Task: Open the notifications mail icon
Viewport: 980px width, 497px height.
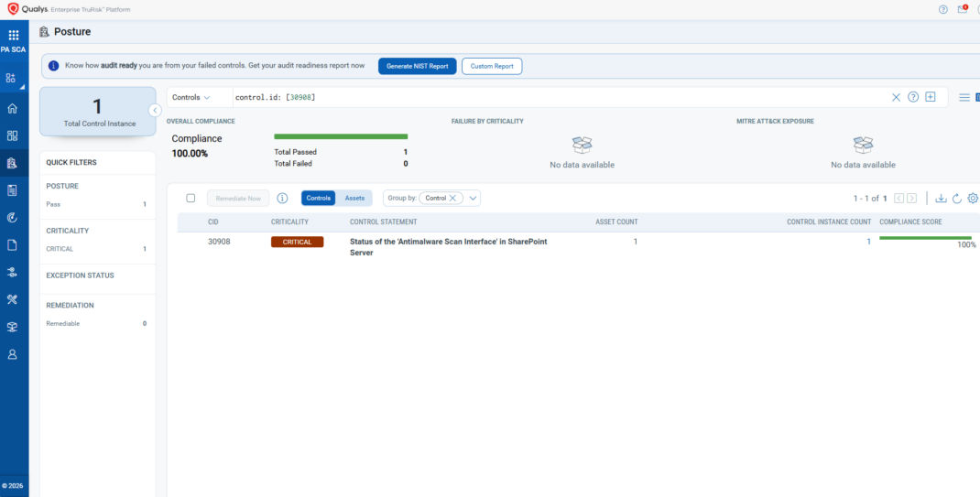Action: coord(963,9)
